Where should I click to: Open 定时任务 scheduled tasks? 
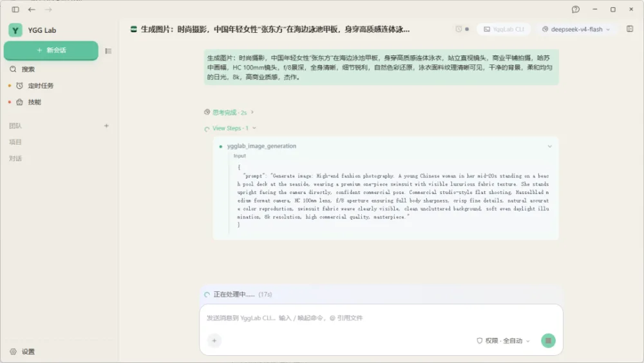(x=41, y=86)
